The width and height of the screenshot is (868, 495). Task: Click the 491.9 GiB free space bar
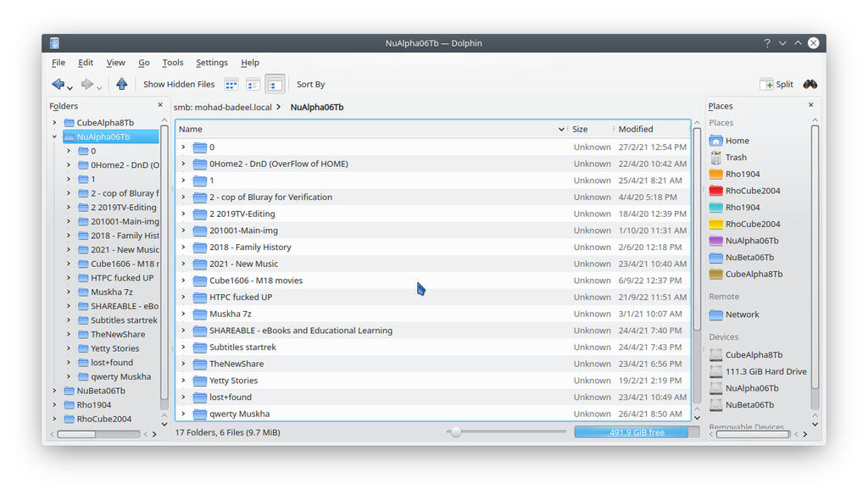[x=637, y=432]
